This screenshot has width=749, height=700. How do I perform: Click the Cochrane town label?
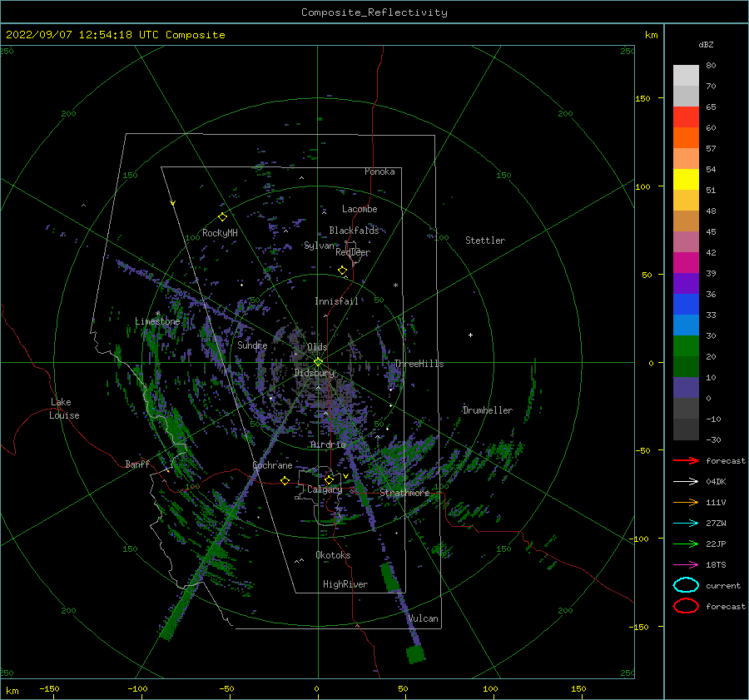(x=272, y=465)
